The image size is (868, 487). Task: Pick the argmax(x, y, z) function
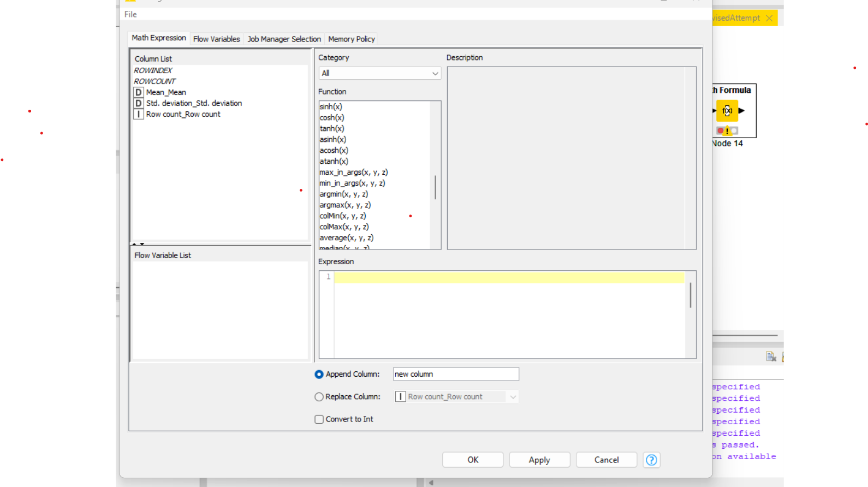(x=345, y=205)
